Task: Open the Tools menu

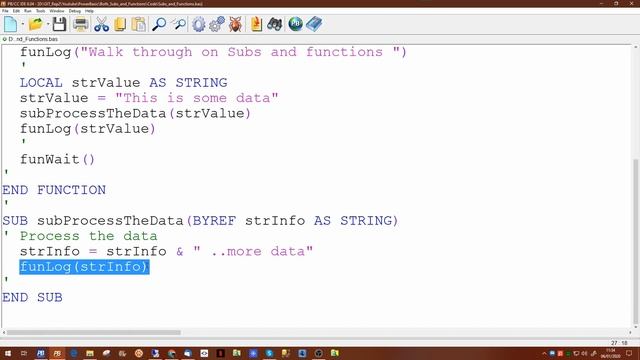Action: [x=40, y=11]
